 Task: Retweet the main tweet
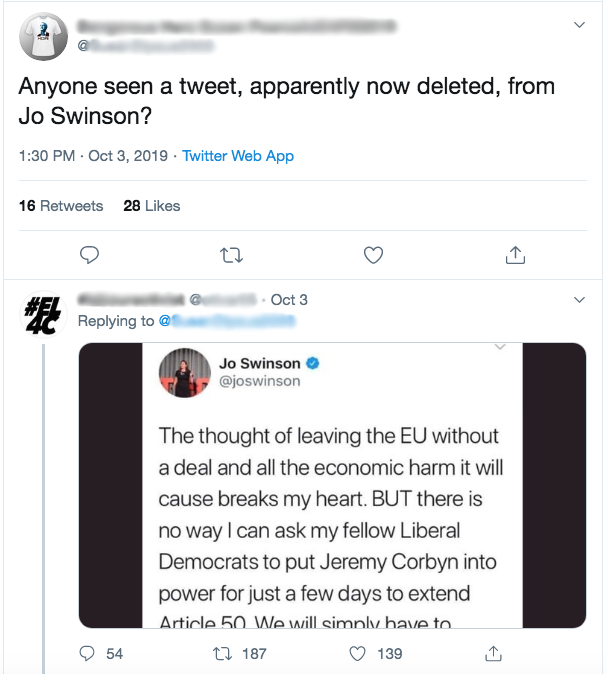pyautogui.click(x=231, y=255)
